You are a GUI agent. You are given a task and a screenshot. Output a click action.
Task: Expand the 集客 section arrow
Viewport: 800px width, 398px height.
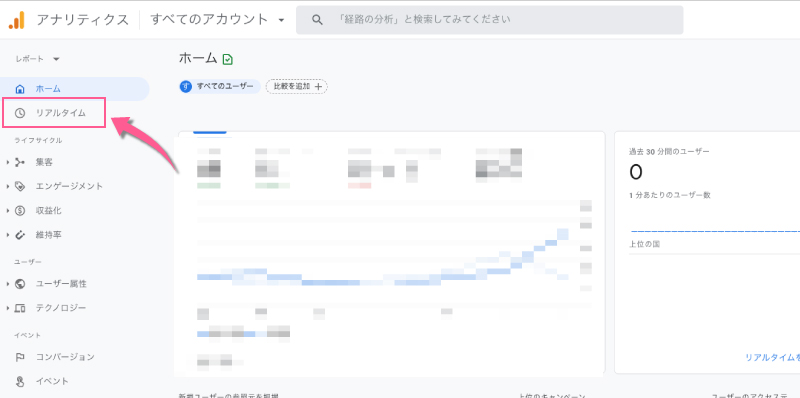point(8,162)
